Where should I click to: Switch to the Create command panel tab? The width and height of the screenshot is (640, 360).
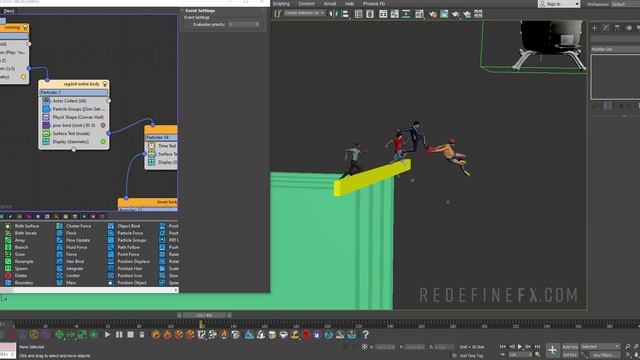coord(595,28)
